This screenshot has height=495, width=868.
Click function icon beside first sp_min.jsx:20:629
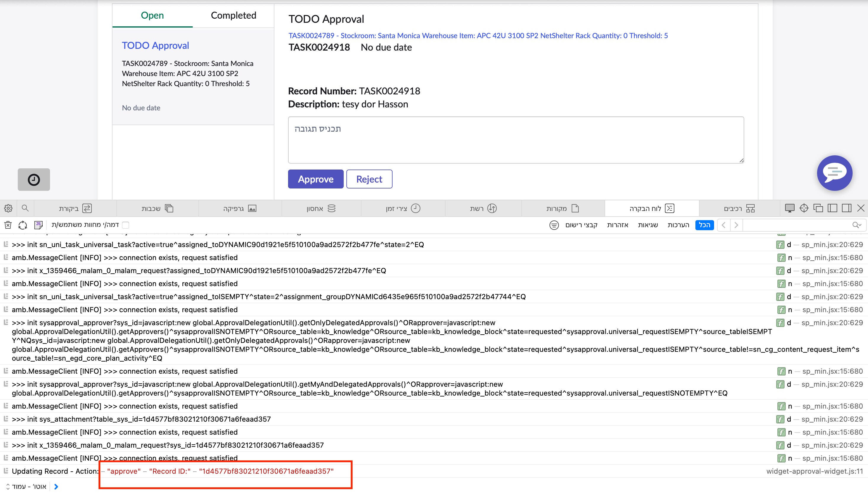[x=780, y=244]
